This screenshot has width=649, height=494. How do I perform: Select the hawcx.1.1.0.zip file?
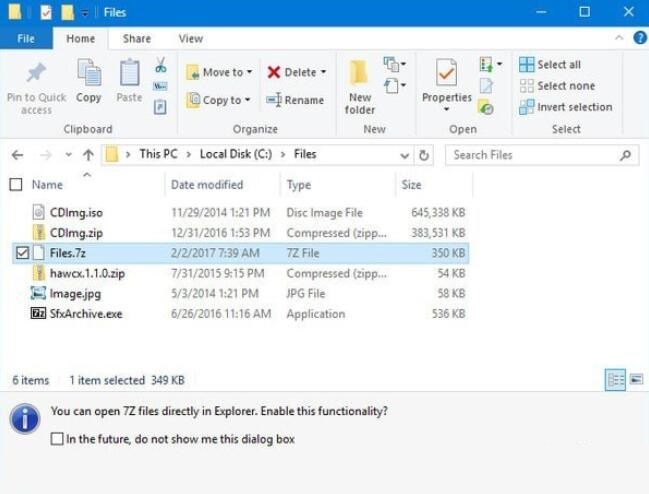[240, 273]
